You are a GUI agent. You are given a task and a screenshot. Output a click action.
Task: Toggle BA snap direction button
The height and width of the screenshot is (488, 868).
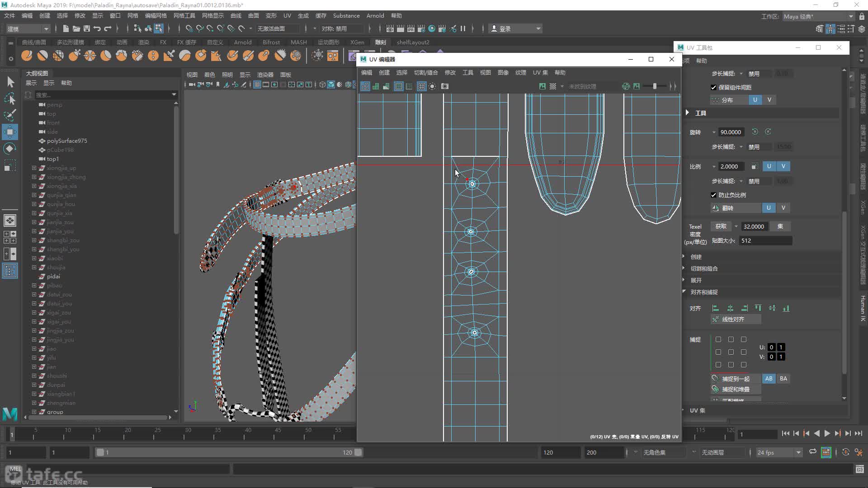pyautogui.click(x=783, y=379)
